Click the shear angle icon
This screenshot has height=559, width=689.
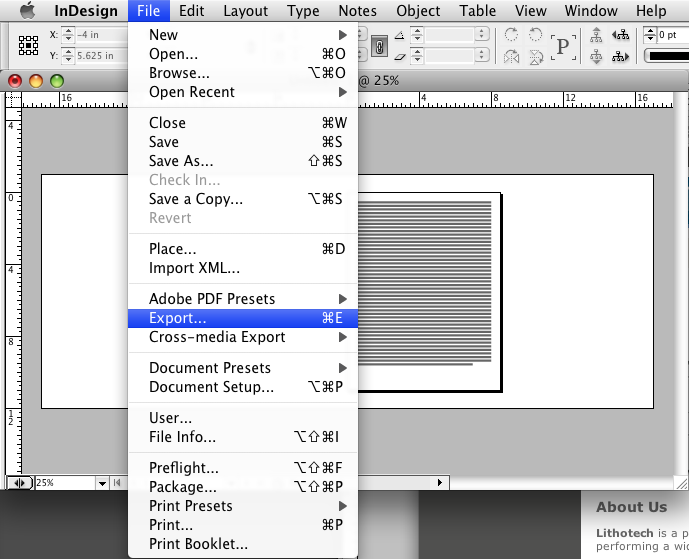point(399,56)
